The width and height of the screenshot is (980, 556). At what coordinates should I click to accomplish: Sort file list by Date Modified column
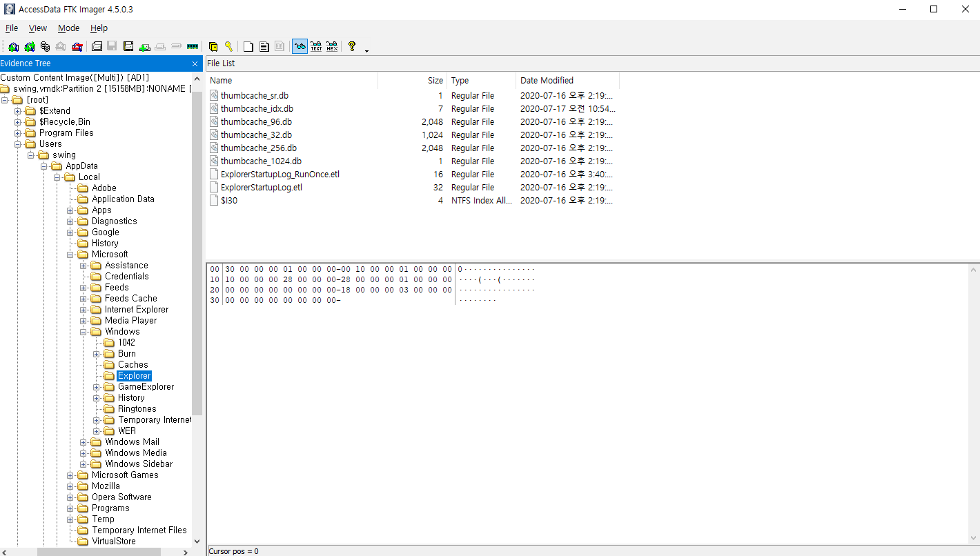(x=568, y=81)
